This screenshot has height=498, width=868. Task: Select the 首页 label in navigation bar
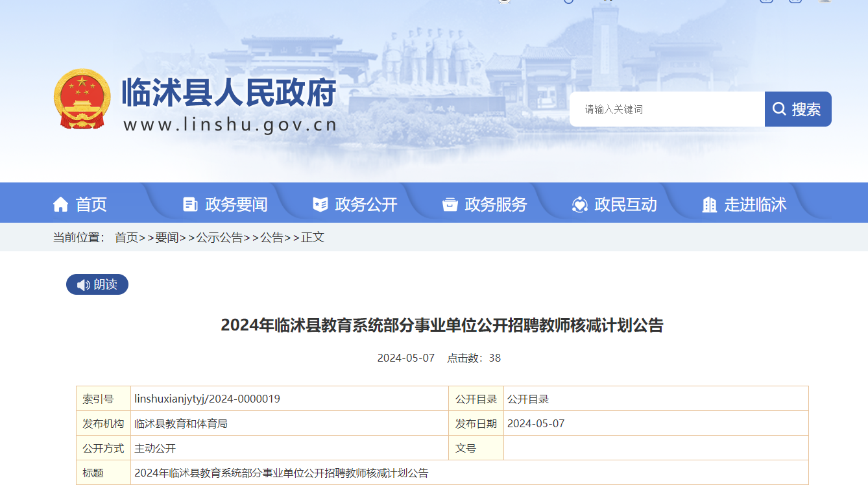91,205
